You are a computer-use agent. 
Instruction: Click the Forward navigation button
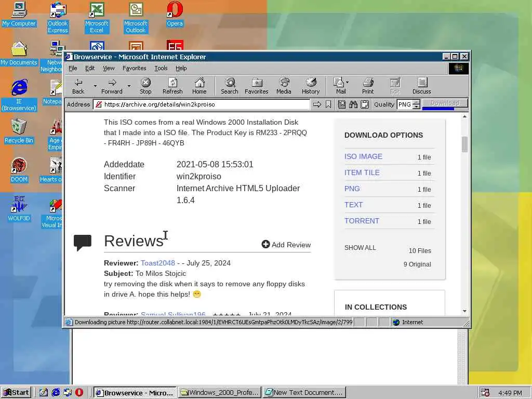[x=112, y=86]
